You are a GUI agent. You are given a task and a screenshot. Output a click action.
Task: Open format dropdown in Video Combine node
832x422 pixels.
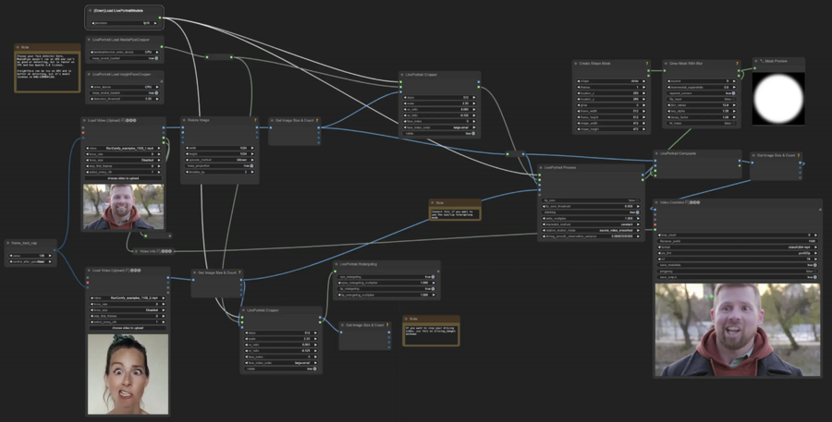click(x=737, y=247)
